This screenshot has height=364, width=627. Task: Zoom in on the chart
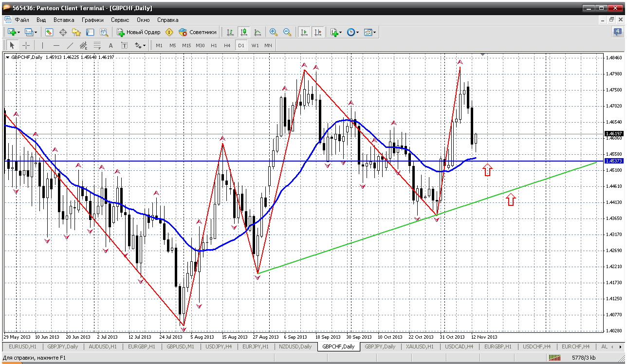274,32
